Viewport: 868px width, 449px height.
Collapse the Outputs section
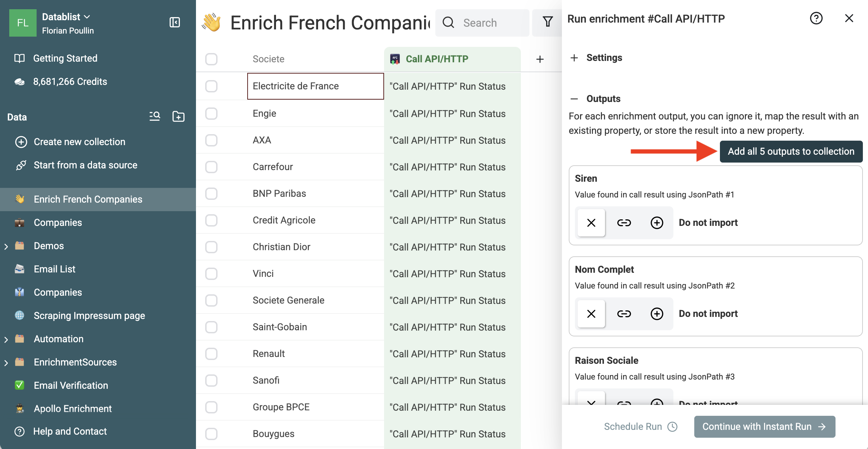575,99
